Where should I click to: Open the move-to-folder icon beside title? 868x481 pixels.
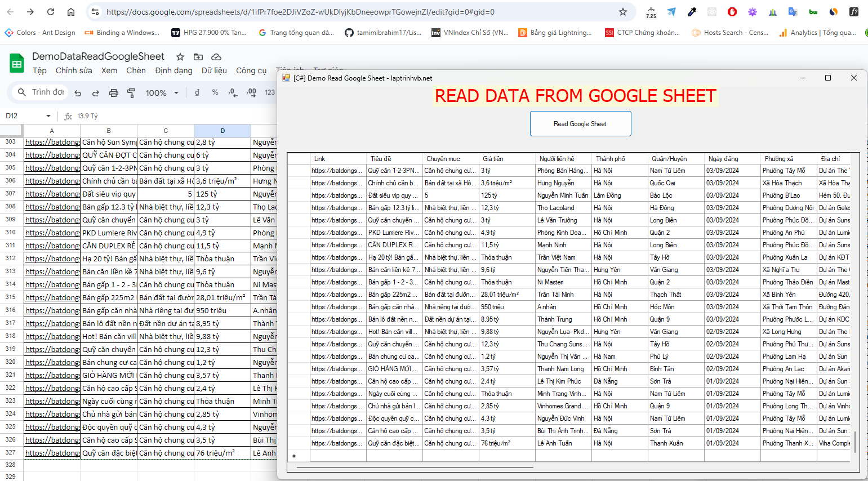pos(198,57)
